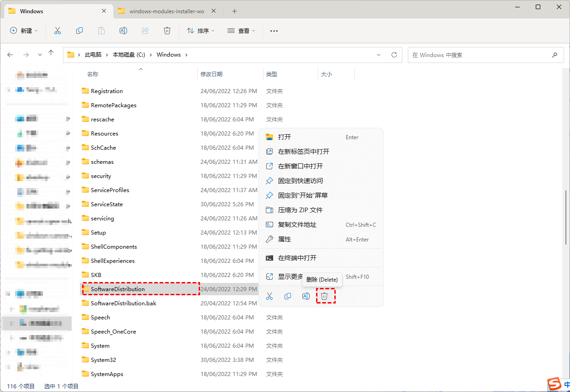The height and width of the screenshot is (392, 570).
Task: Expand the address bar history dropdown
Action: pos(378,55)
